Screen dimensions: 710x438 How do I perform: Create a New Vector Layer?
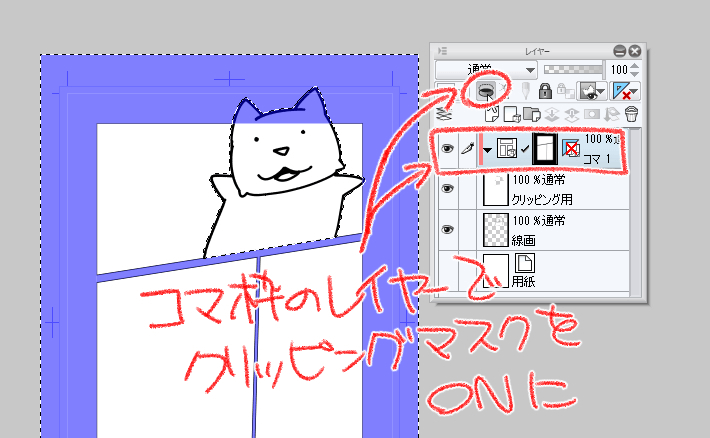(512, 114)
